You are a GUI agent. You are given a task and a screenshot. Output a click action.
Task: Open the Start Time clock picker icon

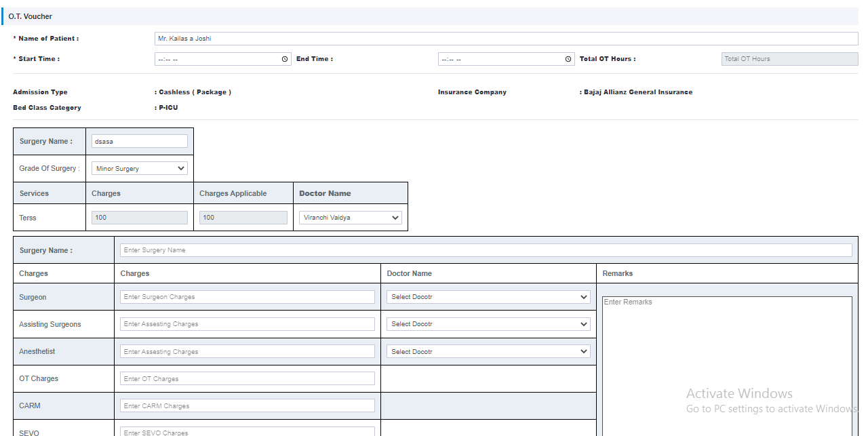point(285,59)
